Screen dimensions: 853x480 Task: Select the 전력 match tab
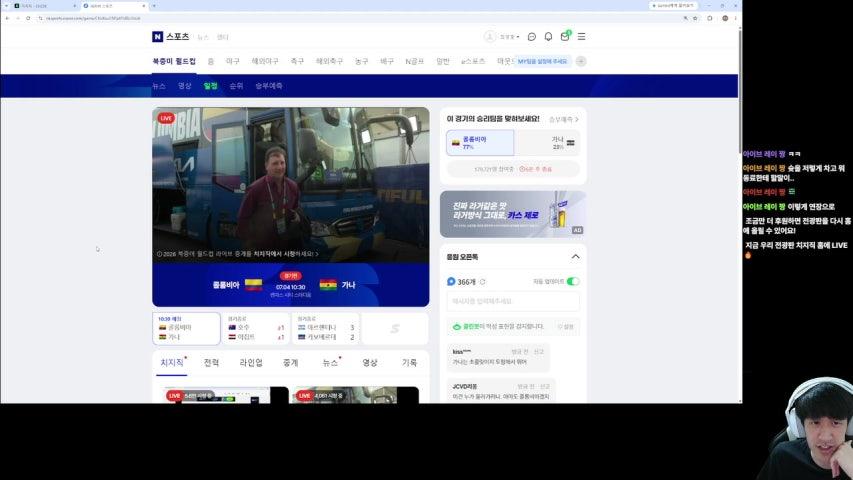point(211,362)
